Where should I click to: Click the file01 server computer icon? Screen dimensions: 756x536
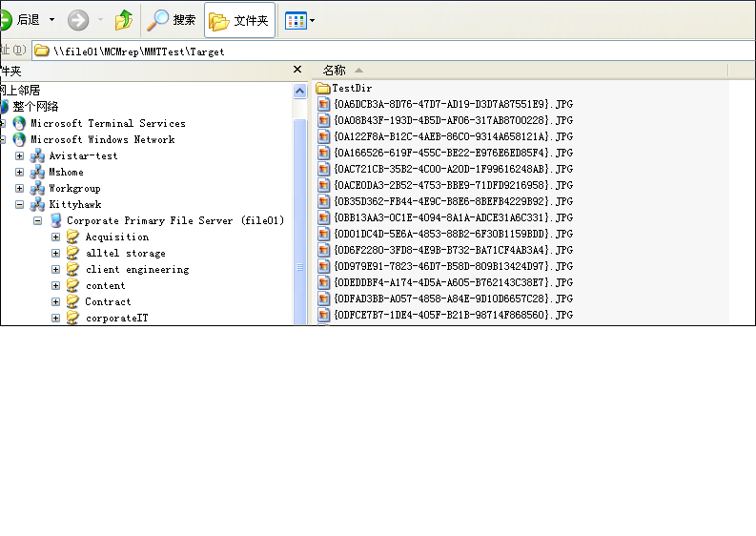pyautogui.click(x=56, y=220)
